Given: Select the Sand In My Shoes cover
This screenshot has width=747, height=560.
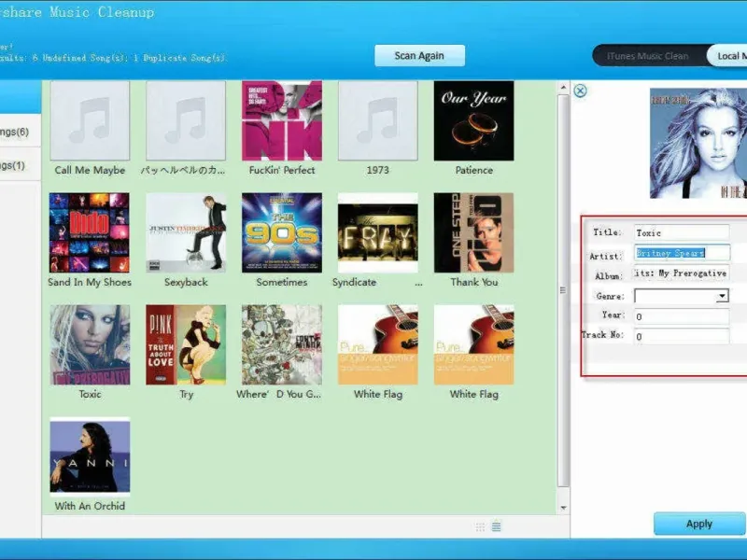Looking at the screenshot, I should (x=90, y=232).
